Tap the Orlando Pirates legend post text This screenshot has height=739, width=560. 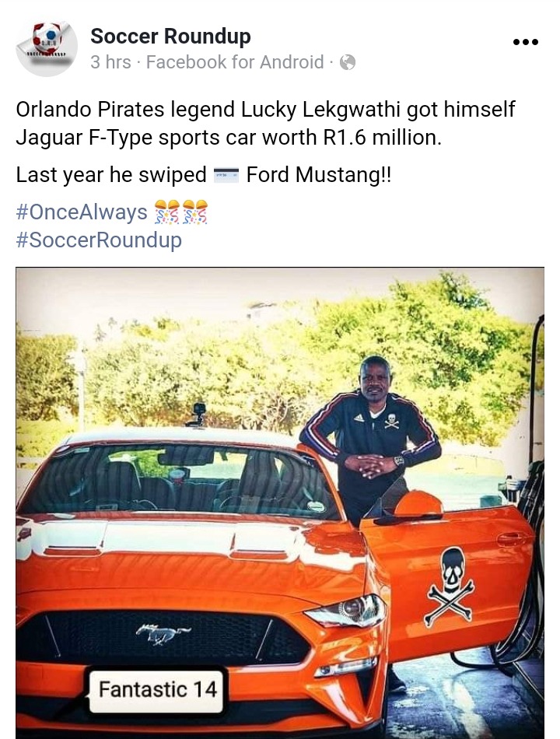coord(265,124)
